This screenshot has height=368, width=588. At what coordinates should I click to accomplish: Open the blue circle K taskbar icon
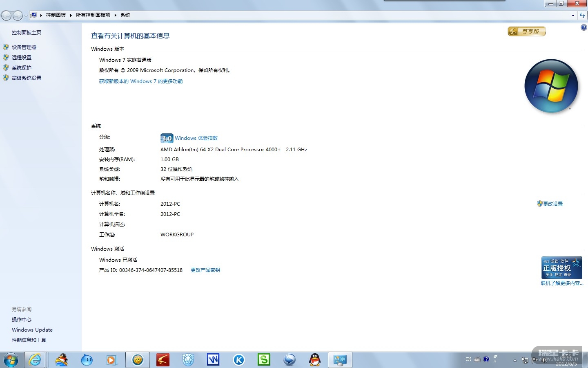[238, 360]
